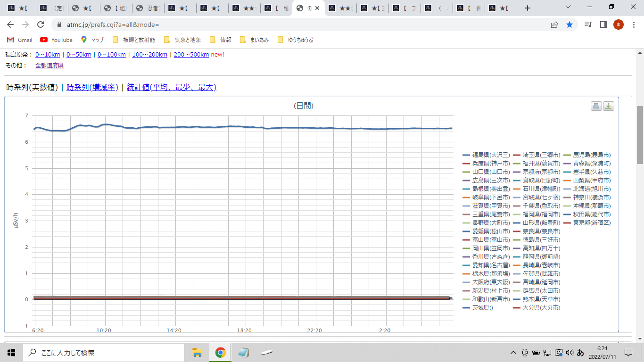This screenshot has width=644, height=362.
Task: Reload the atmc.jp page
Action: pyautogui.click(x=41, y=25)
